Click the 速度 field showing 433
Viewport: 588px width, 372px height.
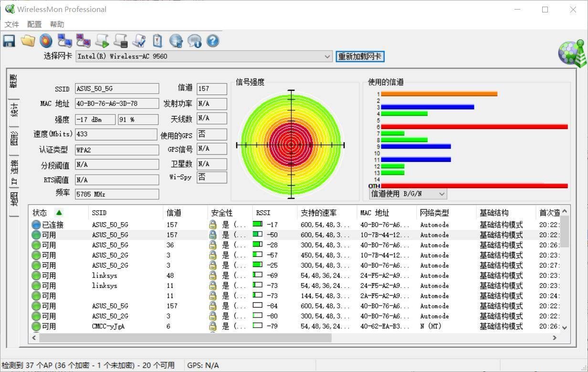[116, 134]
